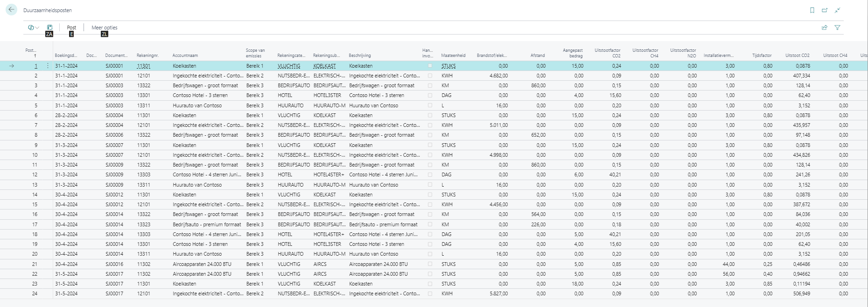Image resolution: width=868 pixels, height=307 pixels.
Task: Open the STUKS unit link in entry 1
Action: 448,66
